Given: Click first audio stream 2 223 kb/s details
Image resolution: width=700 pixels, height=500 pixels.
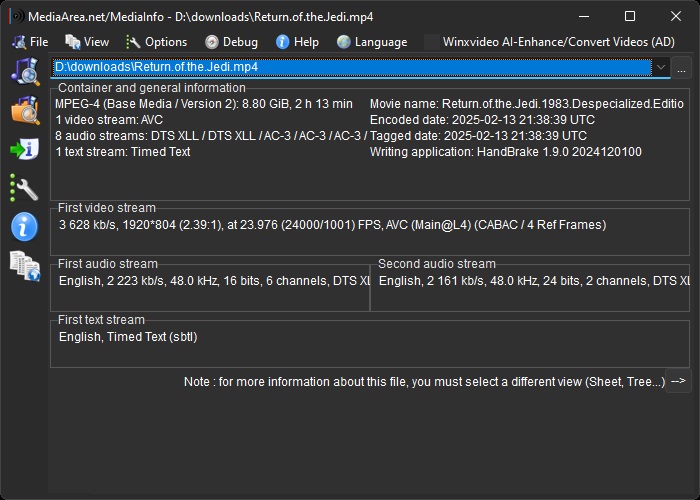Looking at the screenshot, I should pos(214,281).
